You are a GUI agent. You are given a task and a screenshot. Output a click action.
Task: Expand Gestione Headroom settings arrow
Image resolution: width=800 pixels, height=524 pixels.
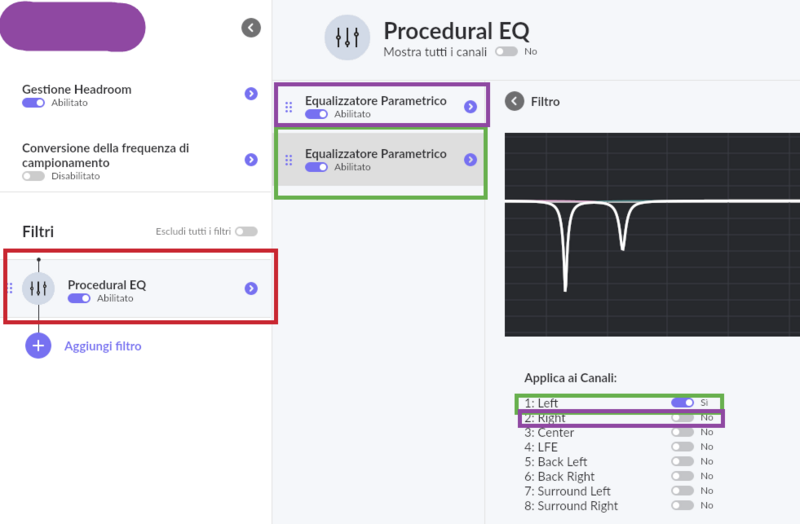point(251,94)
